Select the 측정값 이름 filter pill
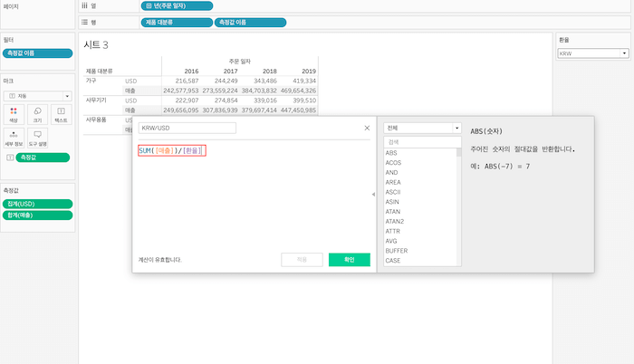 point(38,53)
